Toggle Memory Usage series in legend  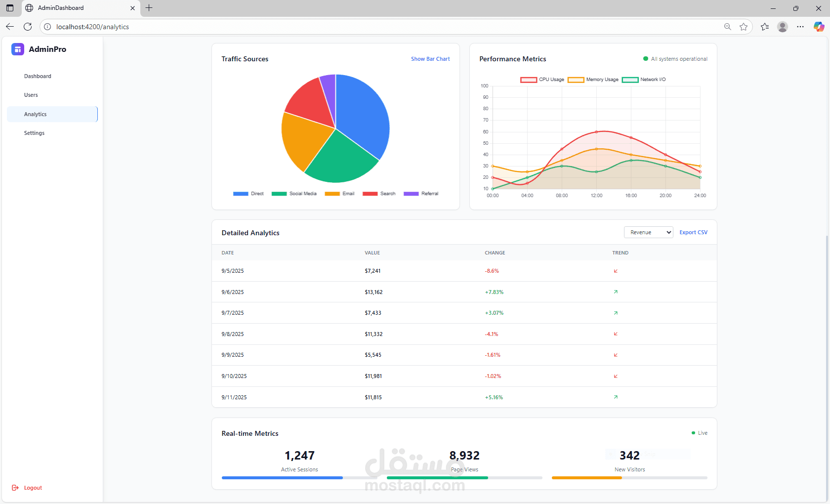[x=593, y=80]
